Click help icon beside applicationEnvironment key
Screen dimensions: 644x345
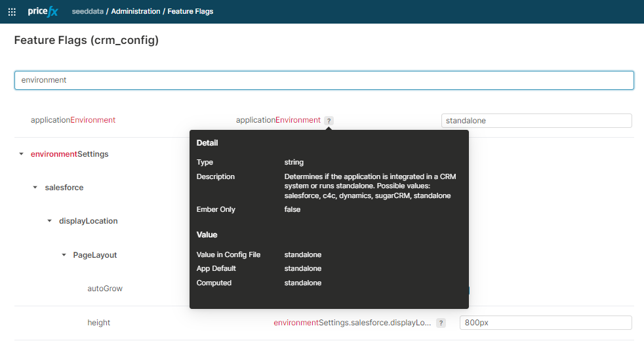(x=329, y=121)
